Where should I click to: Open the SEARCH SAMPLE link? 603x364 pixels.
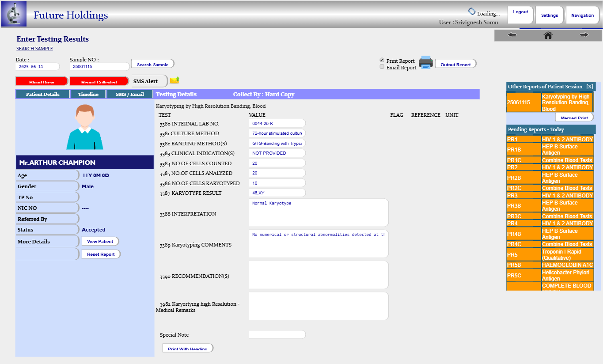click(x=34, y=49)
